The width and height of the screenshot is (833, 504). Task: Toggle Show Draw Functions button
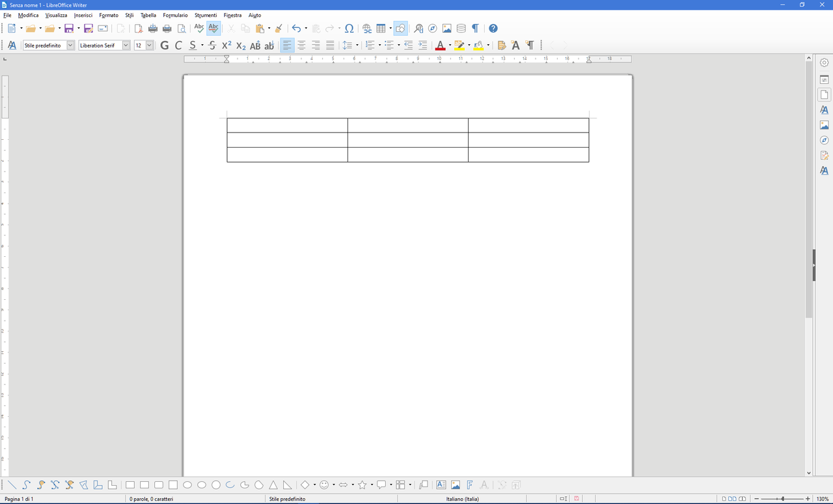[x=401, y=29]
